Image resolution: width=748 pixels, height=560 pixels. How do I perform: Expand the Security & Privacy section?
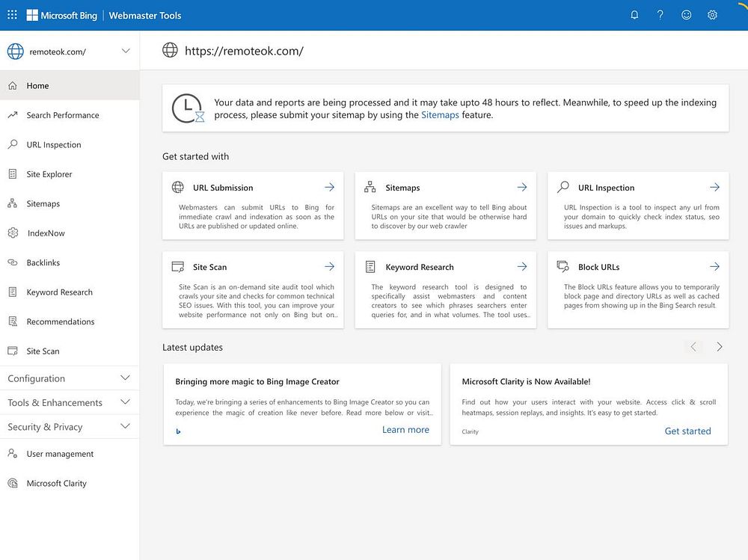70,427
